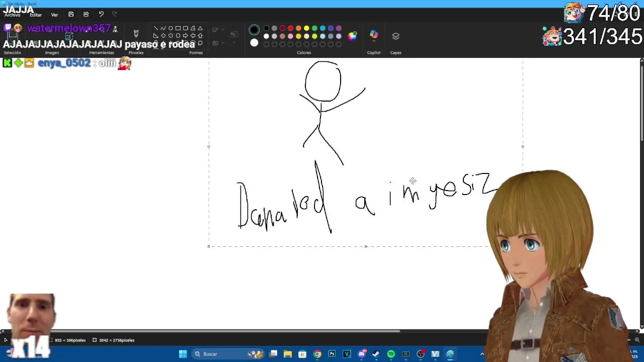Pick the green color in top row
The image size is (644, 362).
point(314,28)
